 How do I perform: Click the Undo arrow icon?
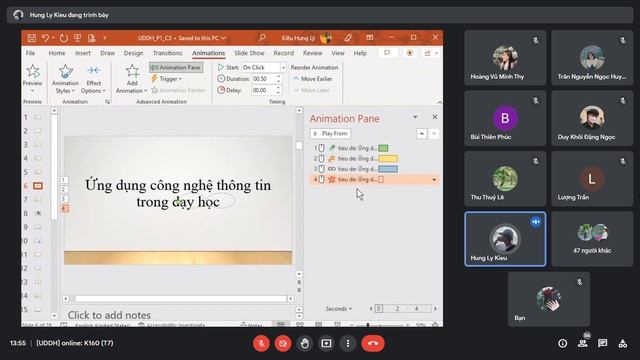click(45, 38)
